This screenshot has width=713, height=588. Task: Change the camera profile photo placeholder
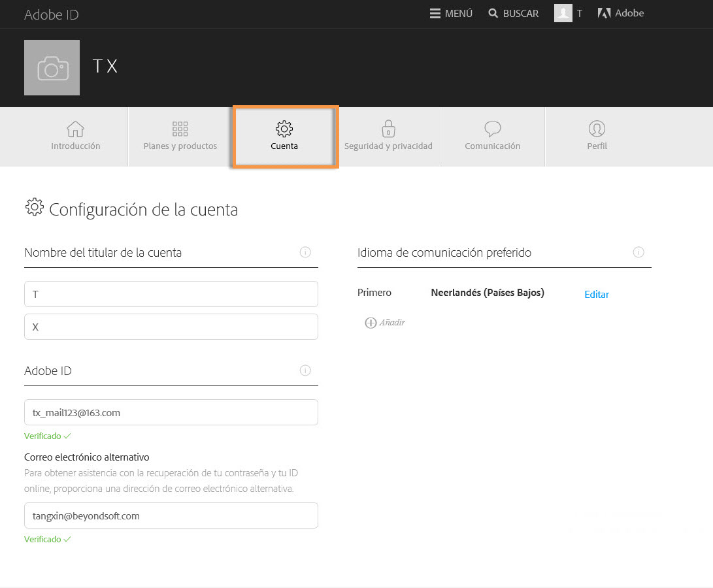[52, 68]
